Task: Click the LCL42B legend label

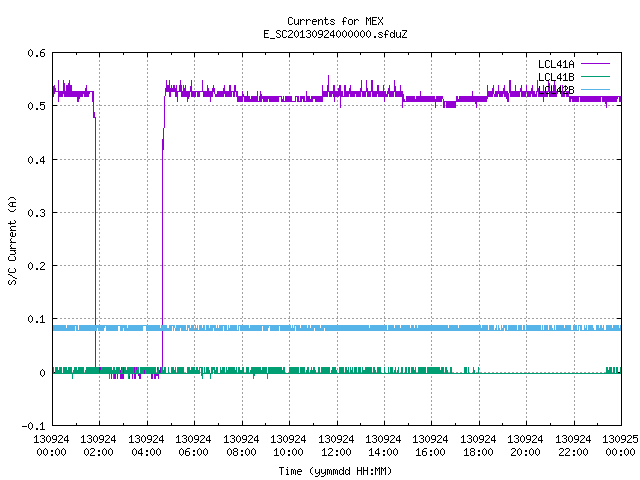Action: (x=556, y=90)
